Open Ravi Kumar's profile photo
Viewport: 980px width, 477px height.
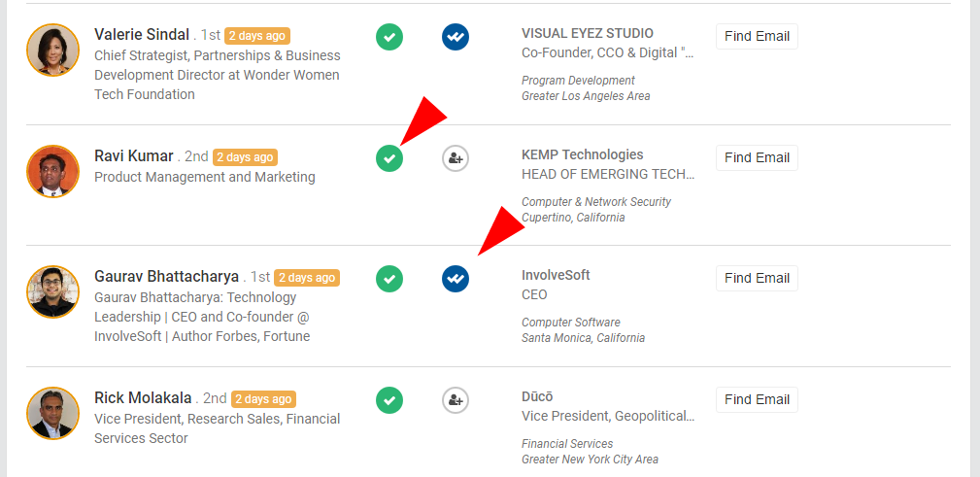point(53,171)
